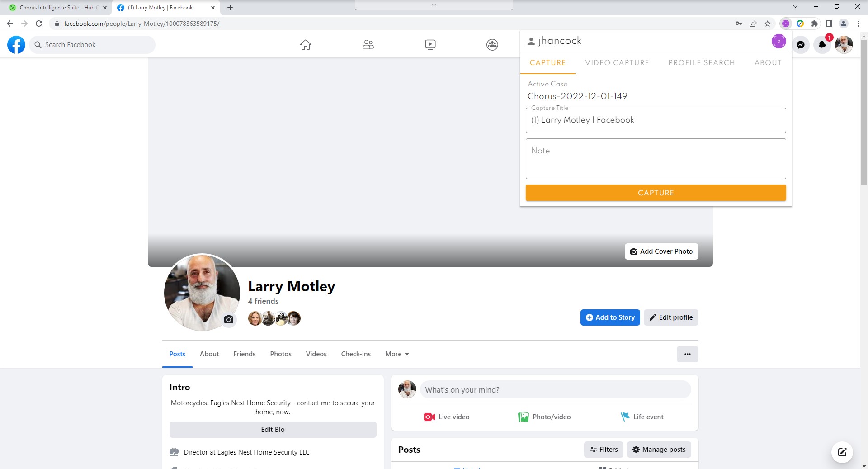Image resolution: width=868 pixels, height=469 pixels.
Task: Open Facebook Home feed icon
Action: click(306, 45)
